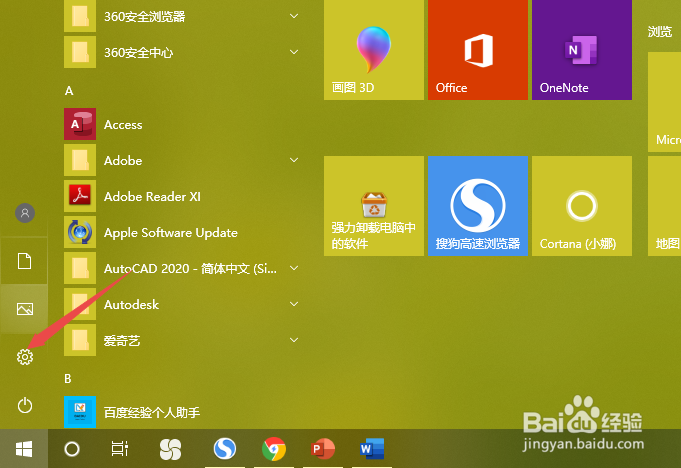Open the Pictures sidebar icon
Screen dimensions: 681x468
(x=25, y=309)
